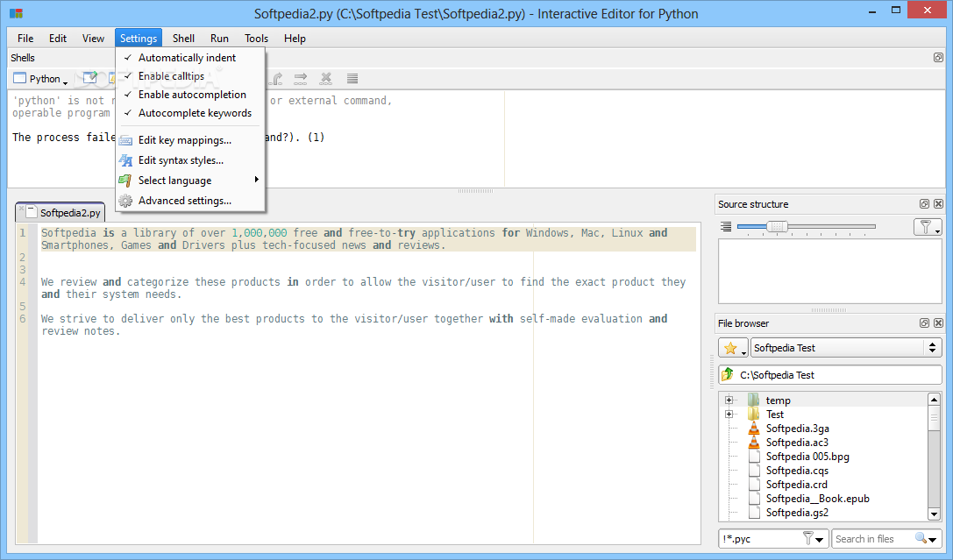Select the temp folder in file browser
The width and height of the screenshot is (953, 560).
(x=778, y=401)
